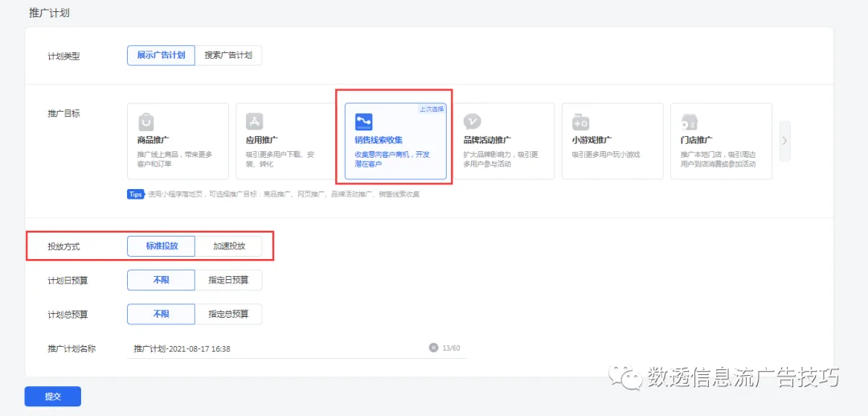This screenshot has height=416, width=868.
Task: Select 指定日预算 option
Action: tap(228, 280)
